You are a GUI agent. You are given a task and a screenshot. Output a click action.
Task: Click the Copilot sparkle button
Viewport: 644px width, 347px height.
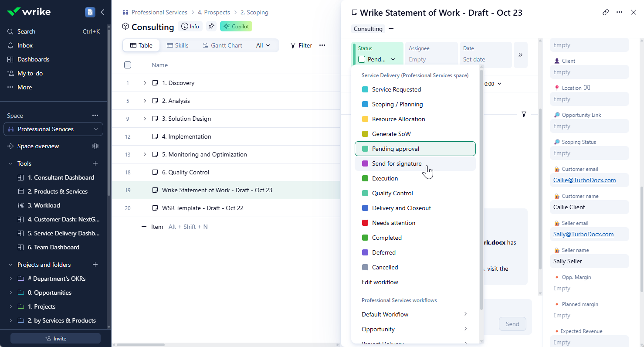click(x=236, y=27)
